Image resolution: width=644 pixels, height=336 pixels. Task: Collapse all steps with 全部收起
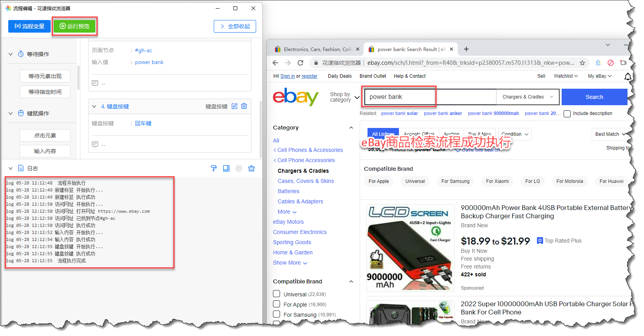click(235, 26)
